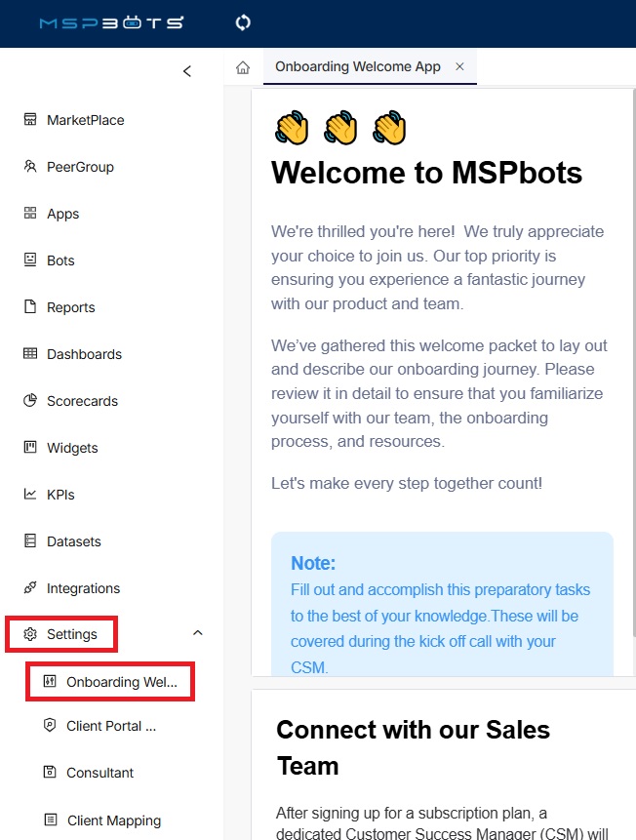The height and width of the screenshot is (840, 636).
Task: Select the Reports document icon
Action: pos(31,307)
